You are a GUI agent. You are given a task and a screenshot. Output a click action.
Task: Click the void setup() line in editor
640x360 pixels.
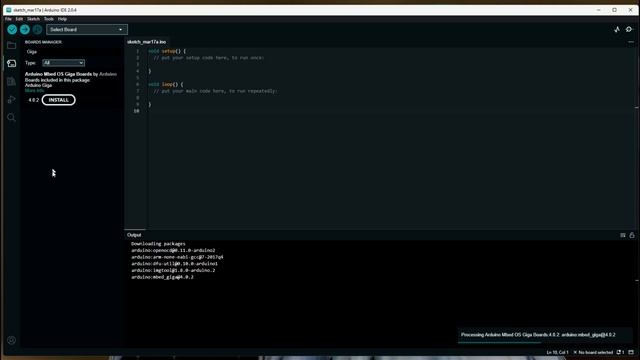[x=167, y=51]
